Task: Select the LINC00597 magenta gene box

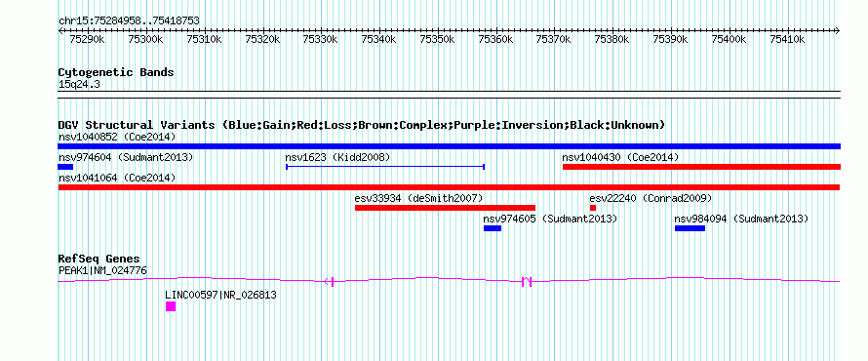Action: tap(171, 306)
